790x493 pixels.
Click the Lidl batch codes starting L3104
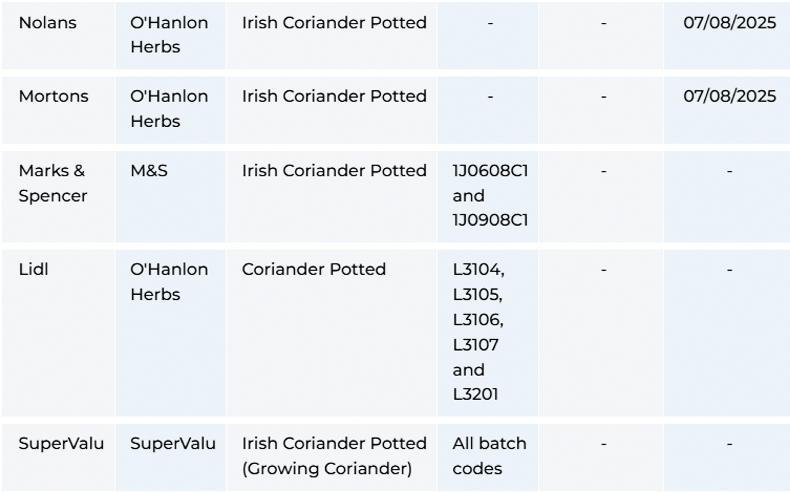(478, 332)
